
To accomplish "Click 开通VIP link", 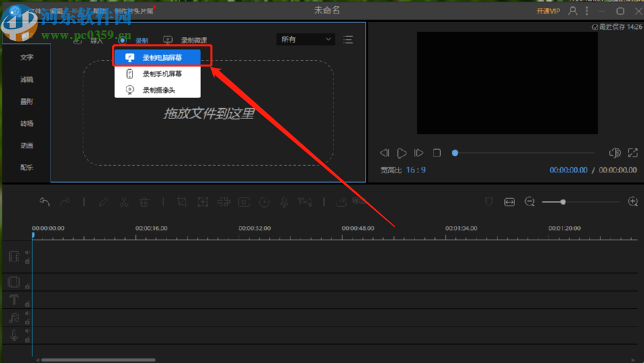I will [x=548, y=11].
